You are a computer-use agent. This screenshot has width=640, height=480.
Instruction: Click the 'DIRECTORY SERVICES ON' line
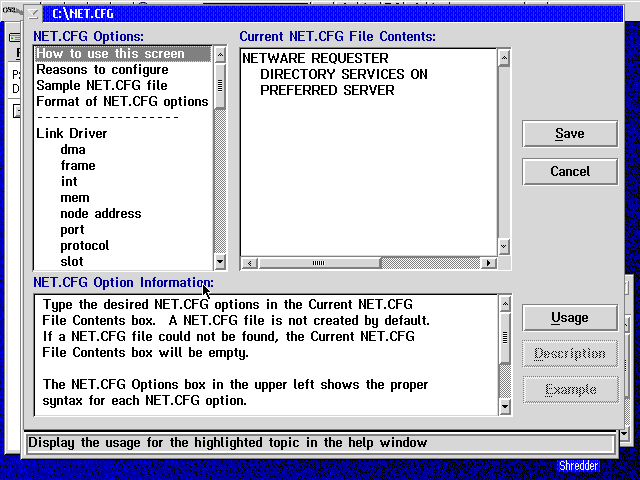click(x=344, y=74)
